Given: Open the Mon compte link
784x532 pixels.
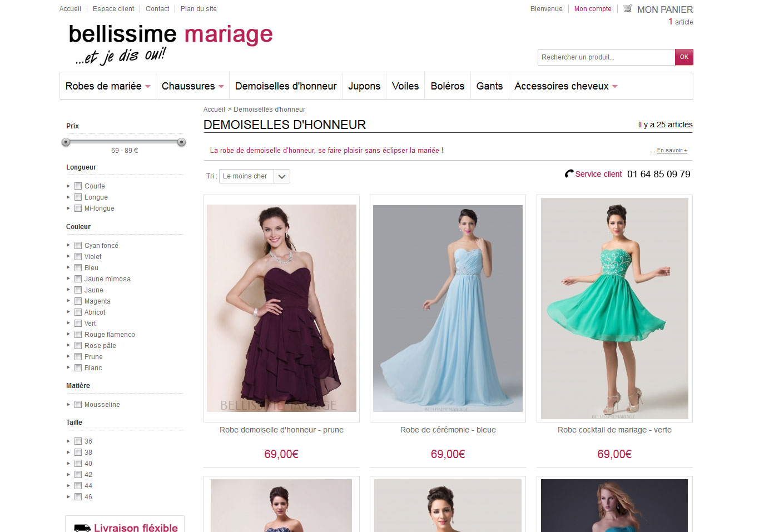Looking at the screenshot, I should [593, 9].
